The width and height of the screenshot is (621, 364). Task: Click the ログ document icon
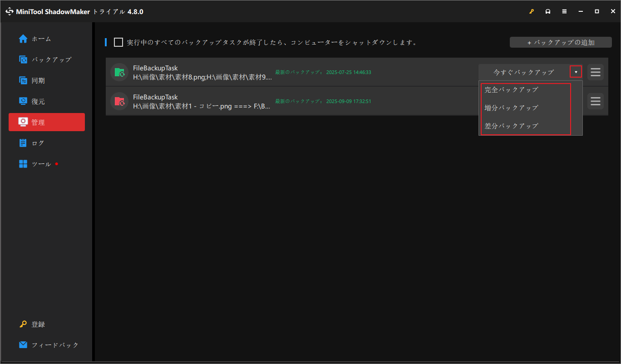click(23, 143)
